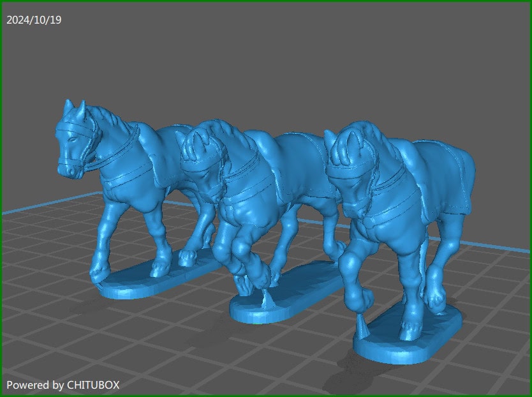Click the right horse's head
The width and height of the screenshot is (532, 397).
[x=348, y=163]
